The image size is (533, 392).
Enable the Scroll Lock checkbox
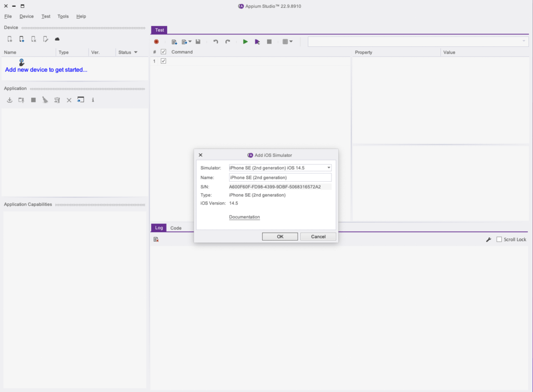point(499,239)
